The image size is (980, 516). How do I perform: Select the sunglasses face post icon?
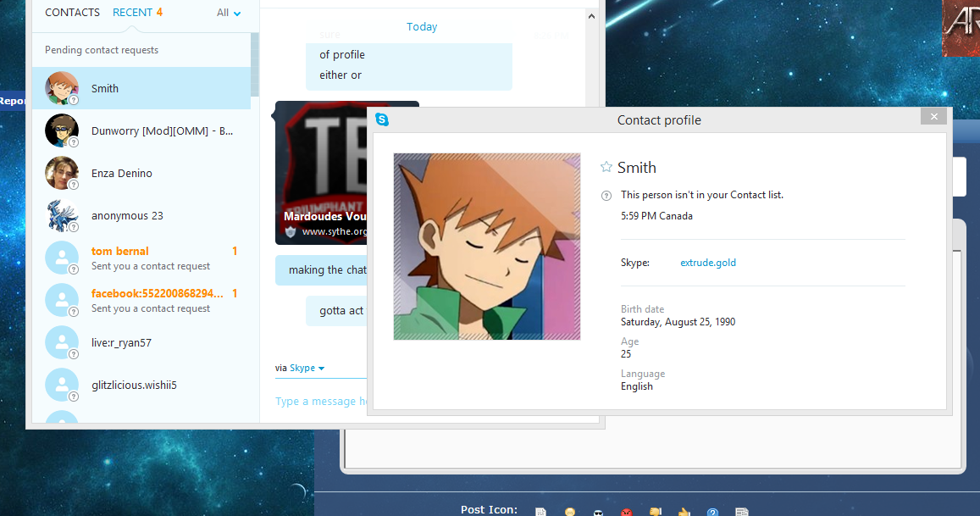(598, 513)
